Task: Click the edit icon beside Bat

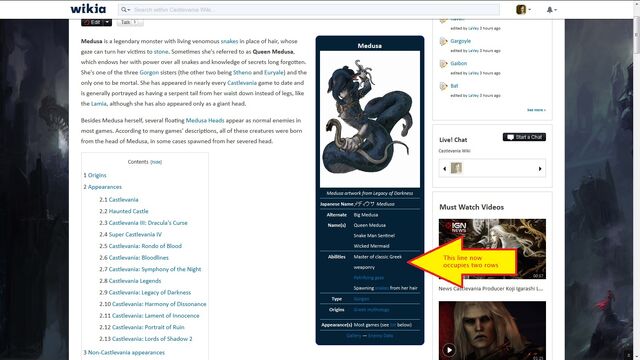Action: click(x=443, y=86)
